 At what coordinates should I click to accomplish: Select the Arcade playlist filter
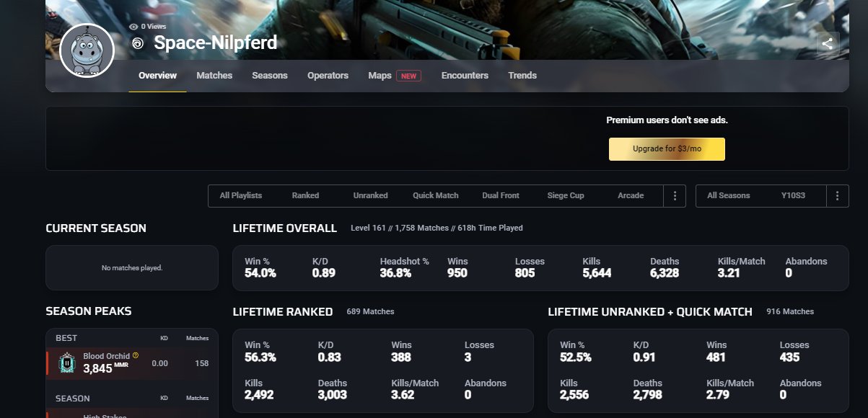[x=631, y=196]
